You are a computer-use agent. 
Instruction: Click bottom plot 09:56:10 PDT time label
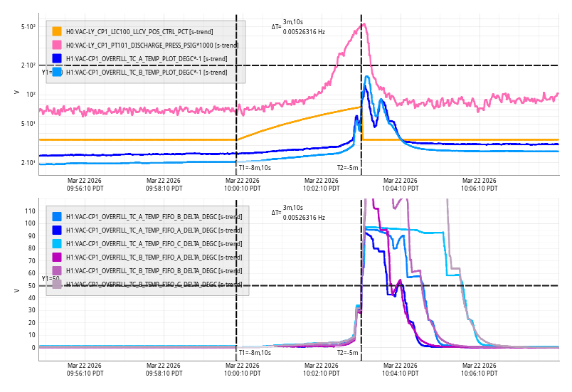point(85,374)
